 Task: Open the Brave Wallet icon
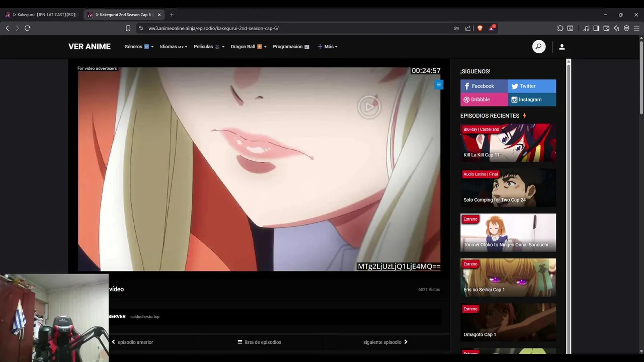pyautogui.click(x=606, y=28)
